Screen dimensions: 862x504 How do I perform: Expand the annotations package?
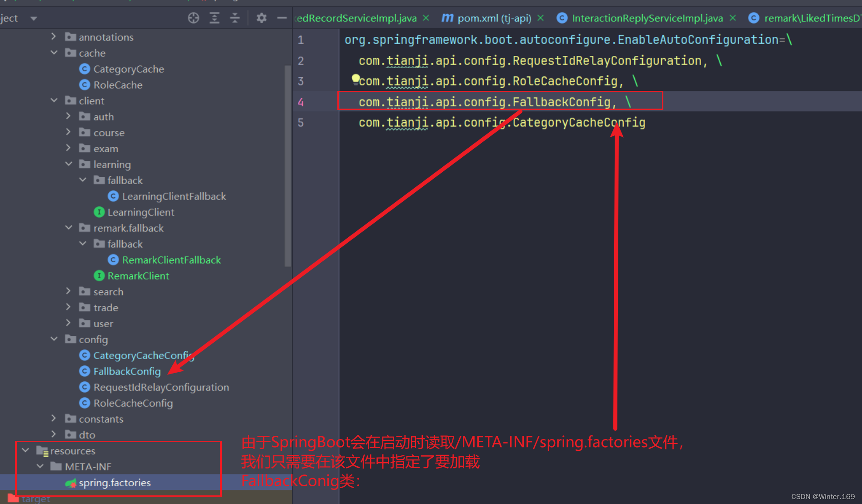click(54, 37)
